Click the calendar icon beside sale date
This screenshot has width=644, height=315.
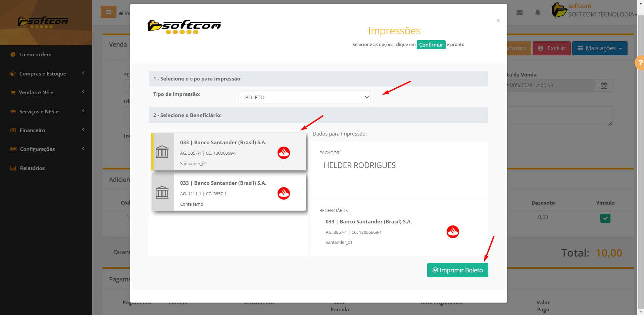604,86
